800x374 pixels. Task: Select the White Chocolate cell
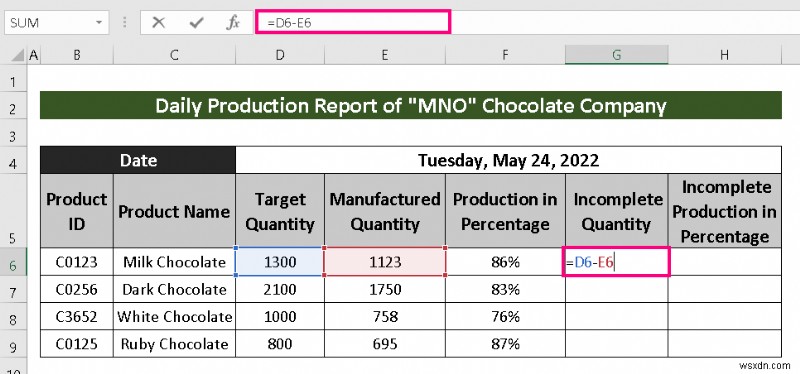(x=174, y=316)
